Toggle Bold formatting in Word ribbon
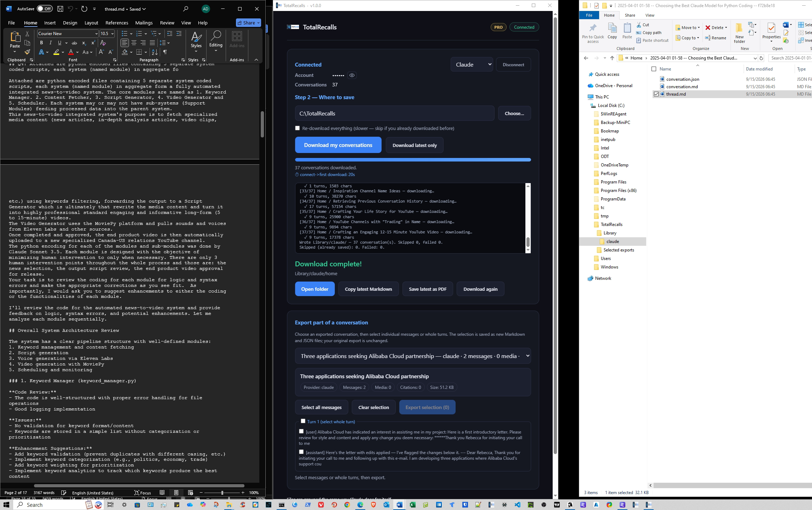 41,43
